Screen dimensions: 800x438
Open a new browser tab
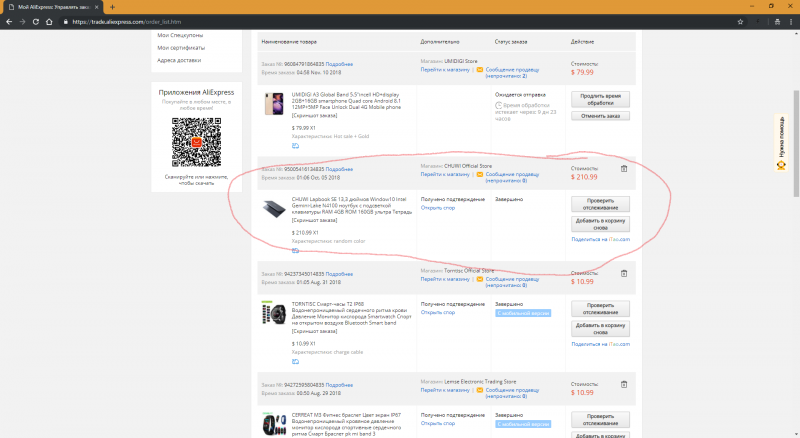tap(112, 7)
